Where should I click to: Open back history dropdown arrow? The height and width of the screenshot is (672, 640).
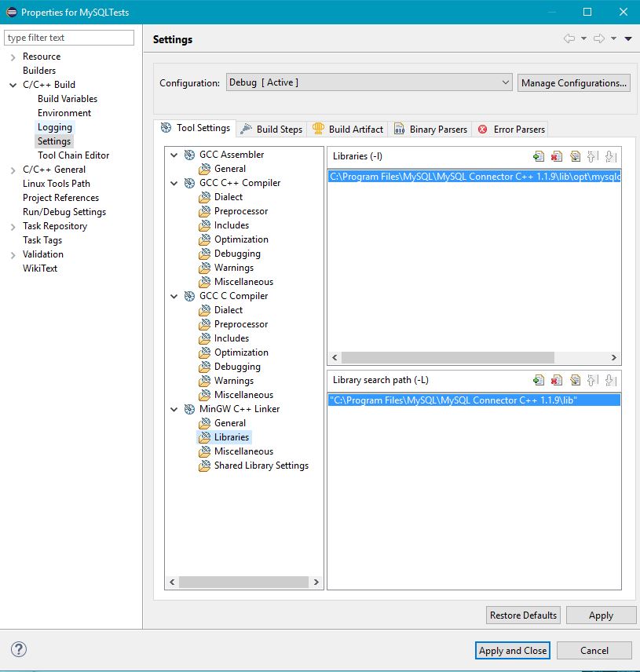[x=583, y=38]
